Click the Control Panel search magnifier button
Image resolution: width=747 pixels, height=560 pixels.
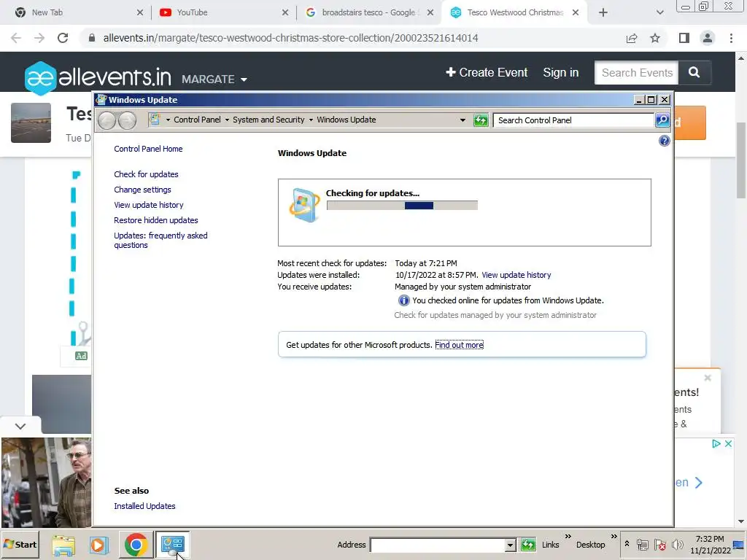[x=662, y=120]
